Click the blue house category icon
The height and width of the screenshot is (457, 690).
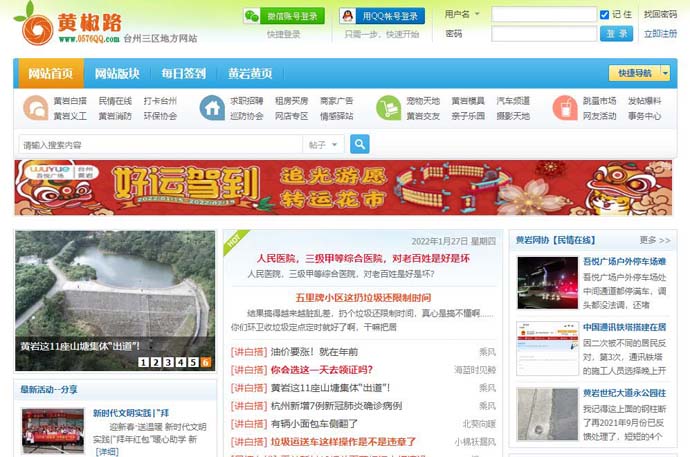point(212,108)
